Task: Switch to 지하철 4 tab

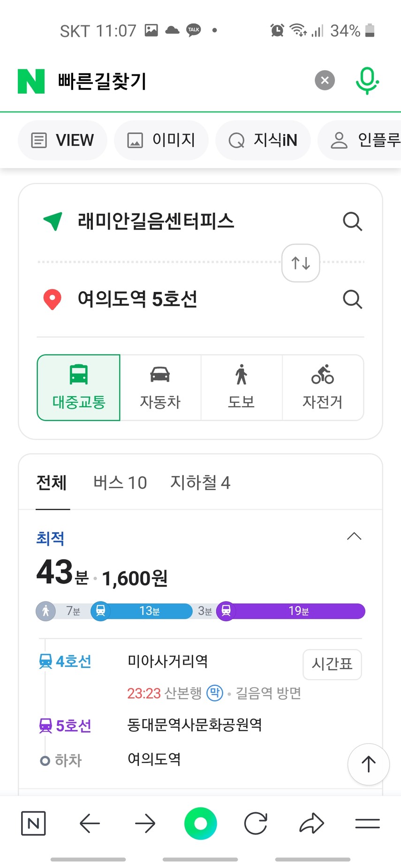Action: click(x=200, y=482)
